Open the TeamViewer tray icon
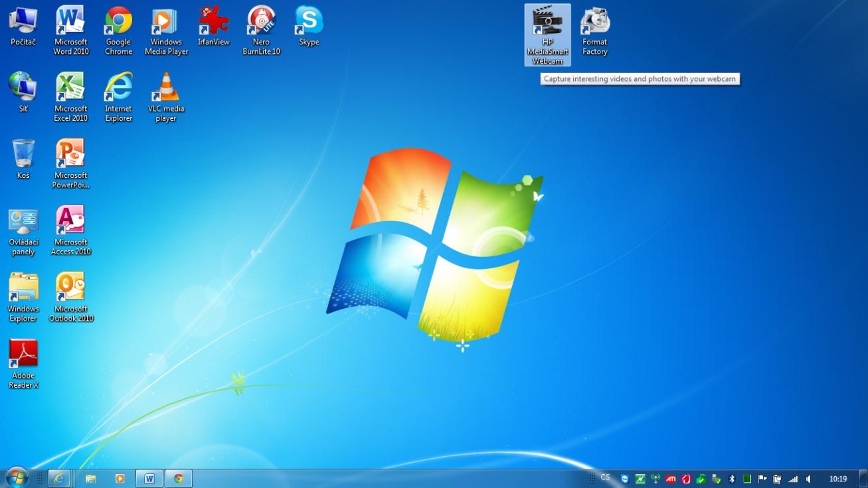This screenshot has width=868, height=488. click(x=625, y=479)
